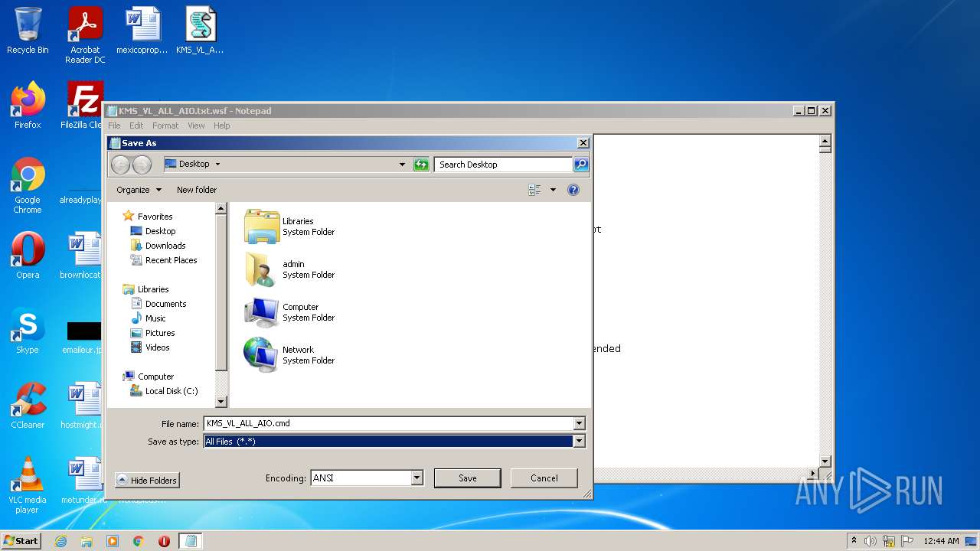Screen dimensions: 980x551
Task: Click Notepad vertical scrollbar down arrow
Action: point(825,461)
